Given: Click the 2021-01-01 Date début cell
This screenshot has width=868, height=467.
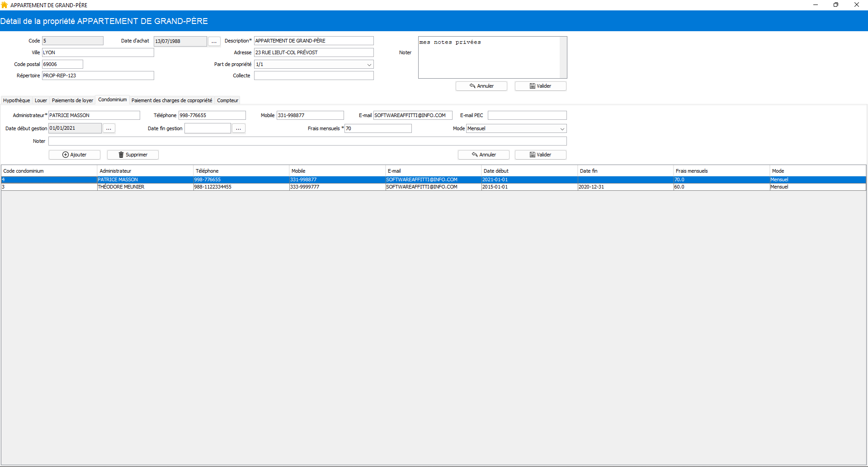Looking at the screenshot, I should [530, 179].
